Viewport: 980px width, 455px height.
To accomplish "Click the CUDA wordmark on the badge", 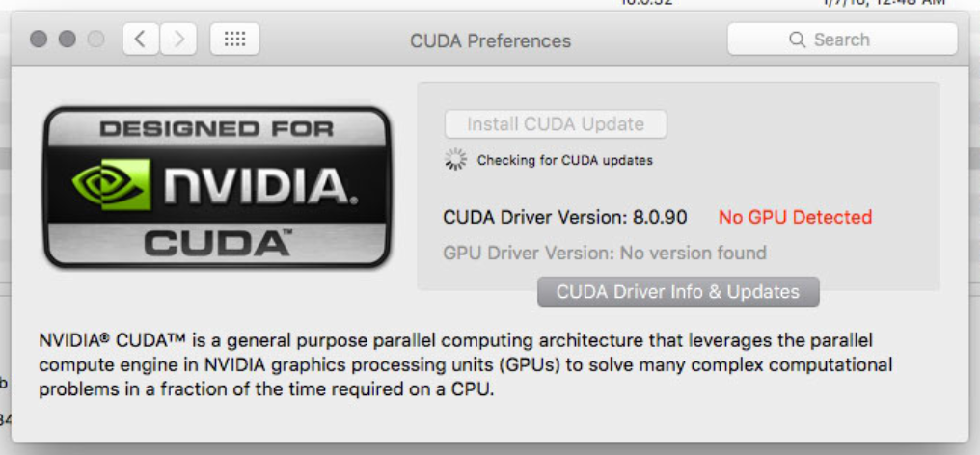I will 218,243.
